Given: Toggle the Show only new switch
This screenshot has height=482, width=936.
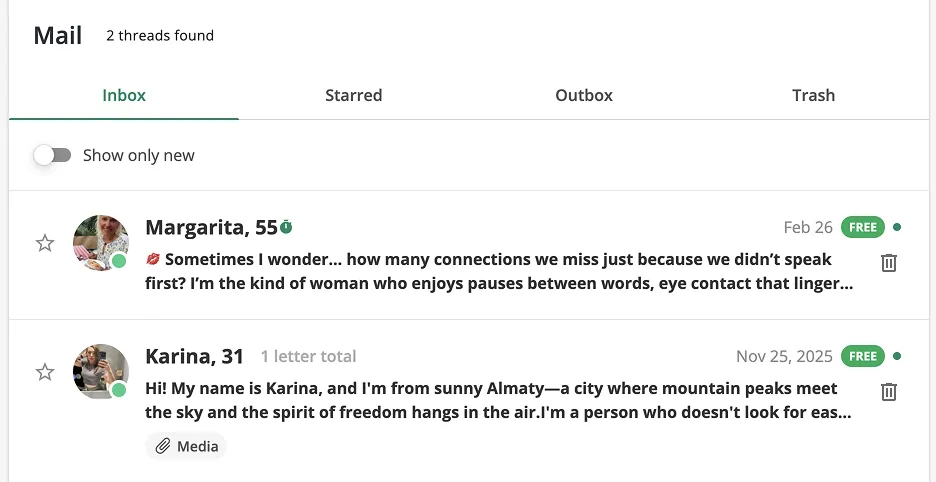Looking at the screenshot, I should (52, 155).
